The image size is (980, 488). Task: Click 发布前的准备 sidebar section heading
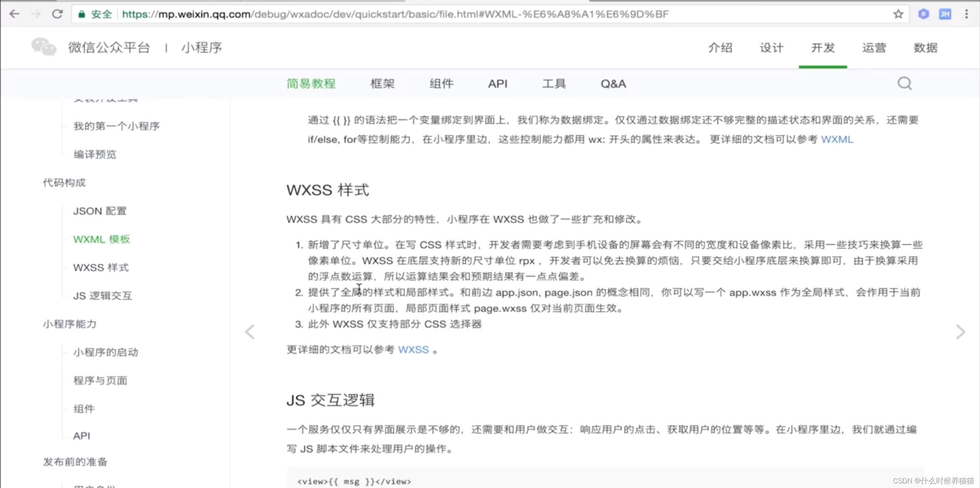(75, 462)
